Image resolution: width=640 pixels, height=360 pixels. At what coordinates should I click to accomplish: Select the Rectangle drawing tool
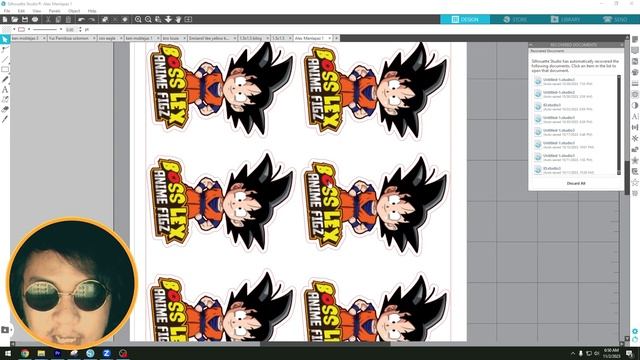[5, 69]
